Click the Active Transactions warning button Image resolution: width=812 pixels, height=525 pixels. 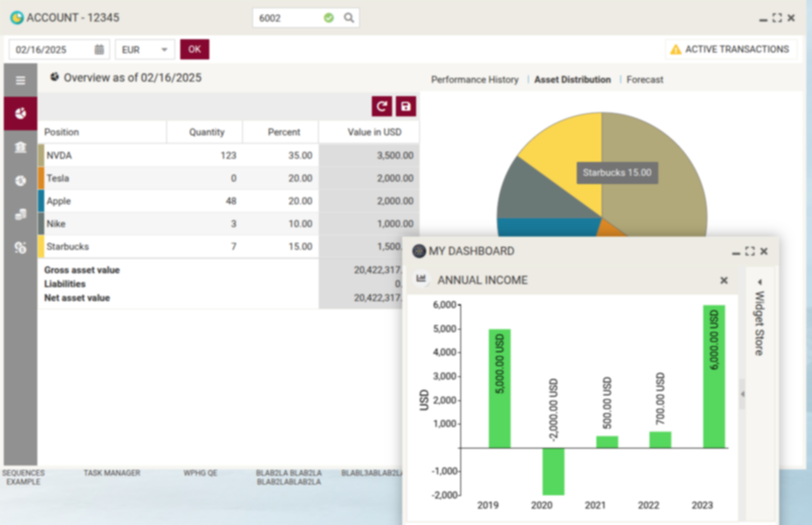(730, 49)
